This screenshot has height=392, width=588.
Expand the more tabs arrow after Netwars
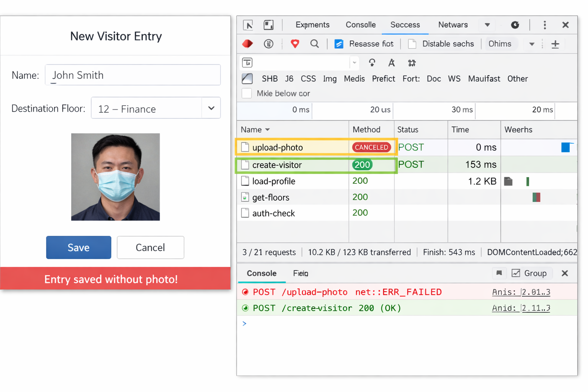coord(487,25)
